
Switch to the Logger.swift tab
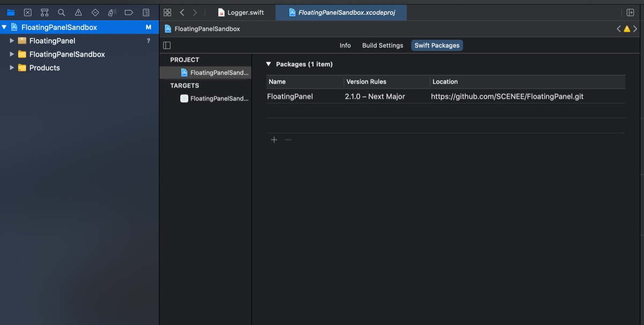[x=240, y=12]
